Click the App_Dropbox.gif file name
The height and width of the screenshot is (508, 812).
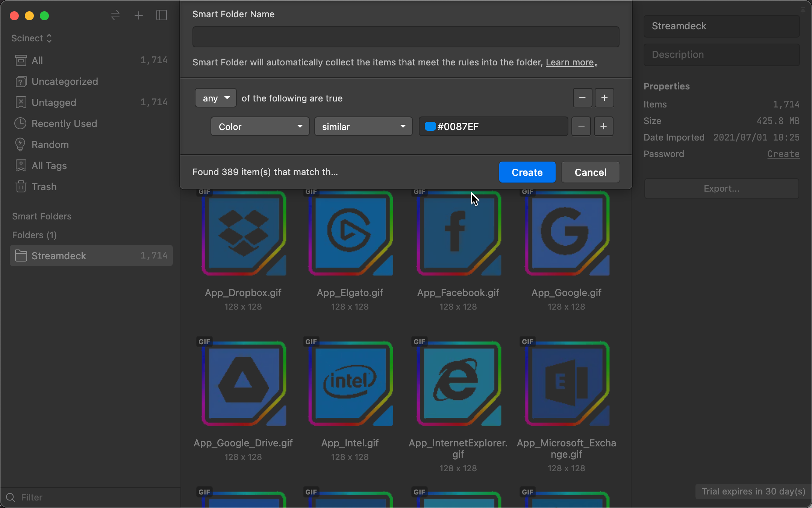coord(243,293)
